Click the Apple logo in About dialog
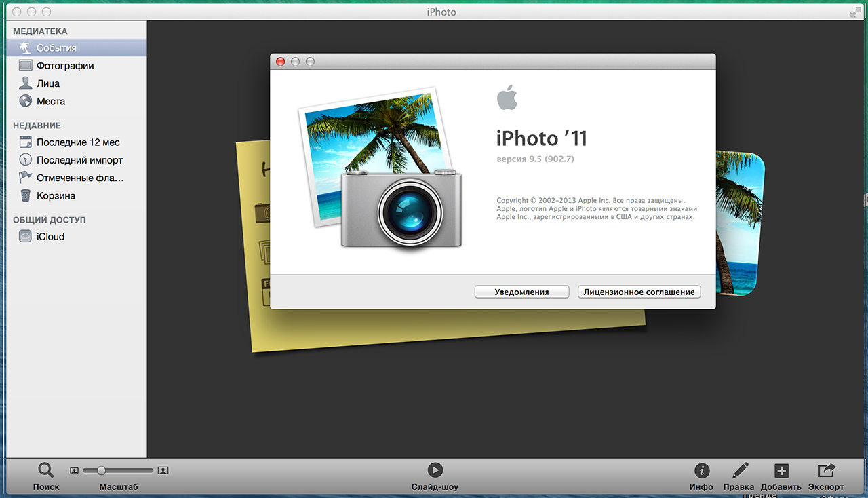This screenshot has width=868, height=498. 507,98
